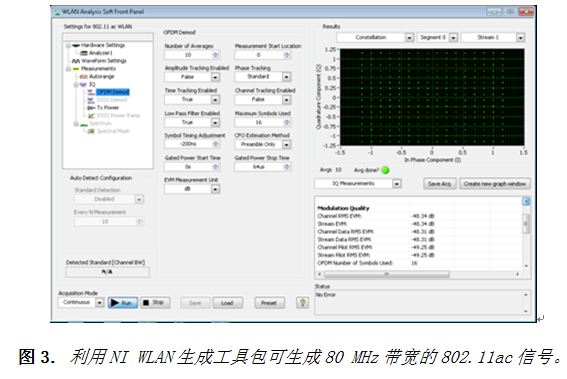Viewport: 567px width, 379px height.
Task: Click the Load button
Action: coord(227,303)
